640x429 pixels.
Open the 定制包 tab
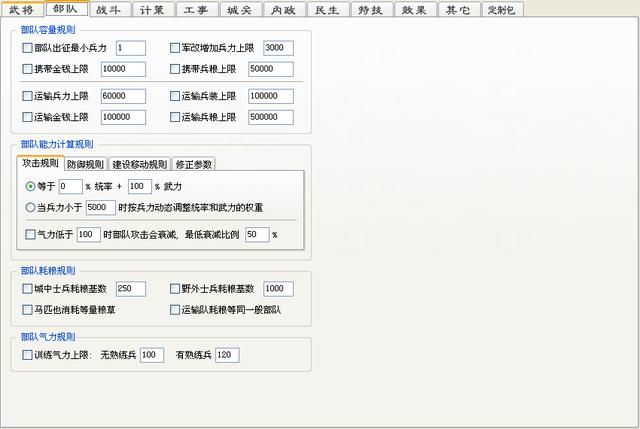pyautogui.click(x=502, y=9)
